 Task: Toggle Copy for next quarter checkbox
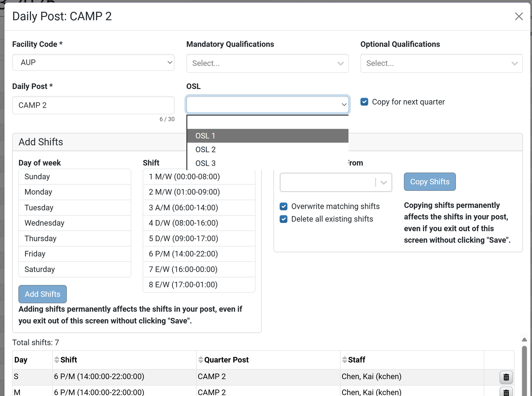[x=364, y=102]
